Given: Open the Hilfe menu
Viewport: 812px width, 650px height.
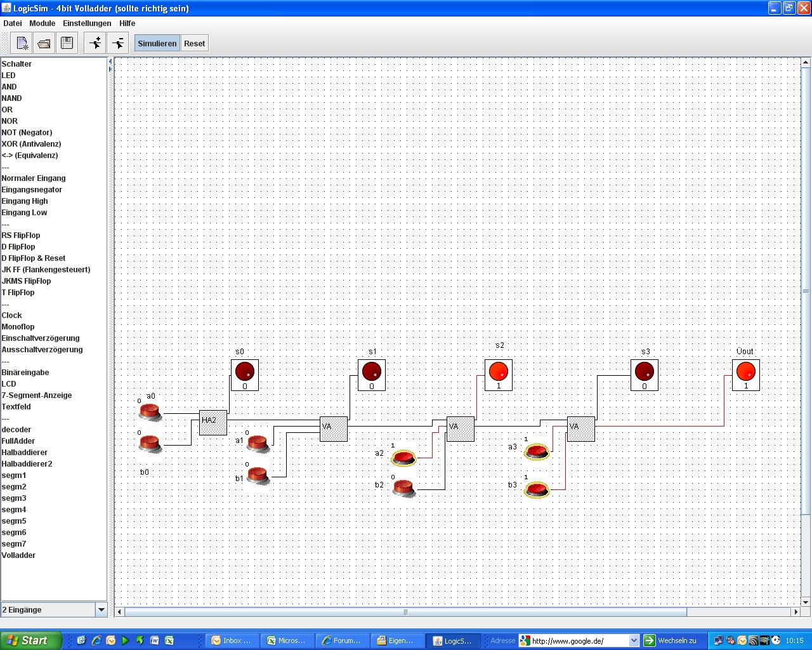Looking at the screenshot, I should (128, 23).
